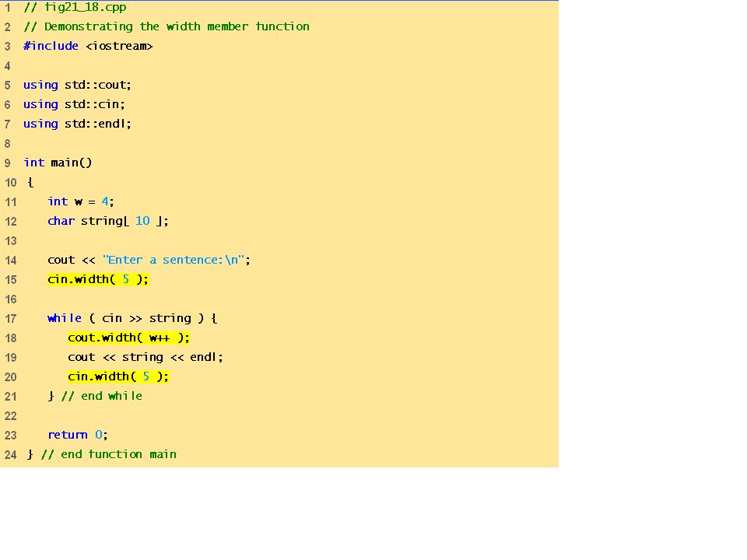Click "main()" on line 9

tap(72, 163)
